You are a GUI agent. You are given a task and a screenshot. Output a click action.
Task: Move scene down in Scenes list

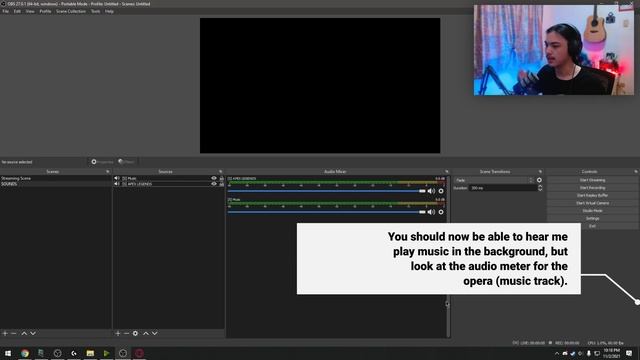[x=33, y=333]
